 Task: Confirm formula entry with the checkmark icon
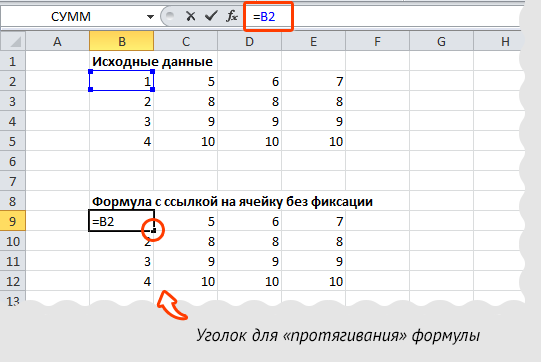click(x=211, y=16)
